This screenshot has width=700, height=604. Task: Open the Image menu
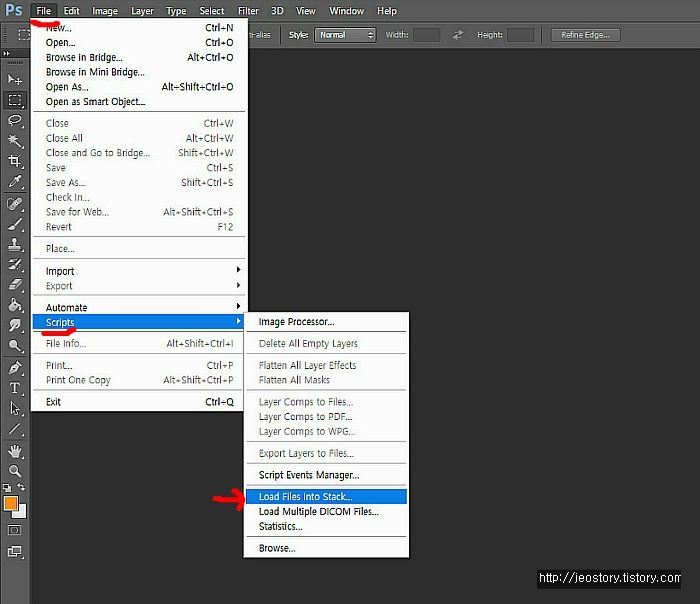[105, 11]
